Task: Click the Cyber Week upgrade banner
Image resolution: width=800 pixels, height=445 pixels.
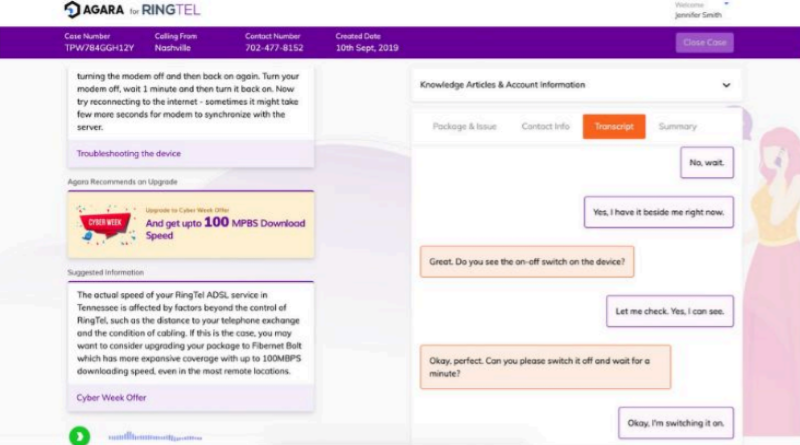Action: tap(191, 225)
